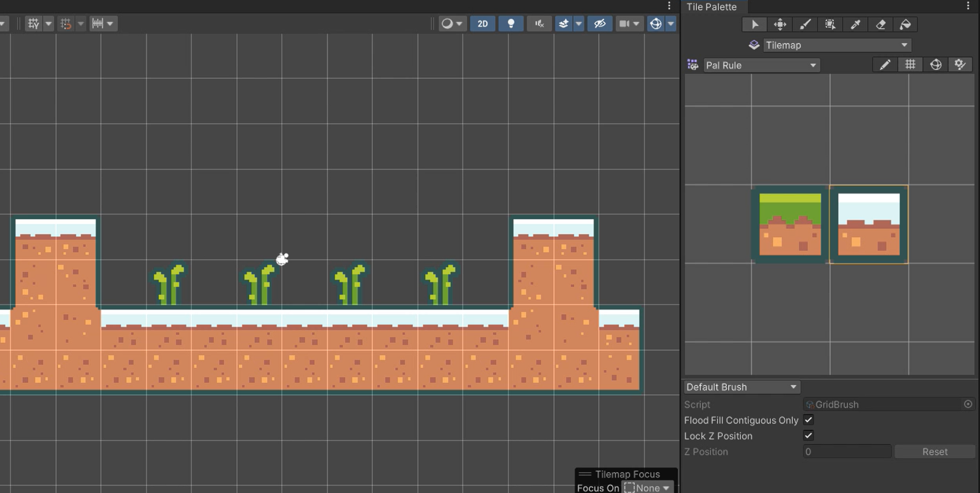Select the Paint Brush tool in Tile Palette

(805, 25)
